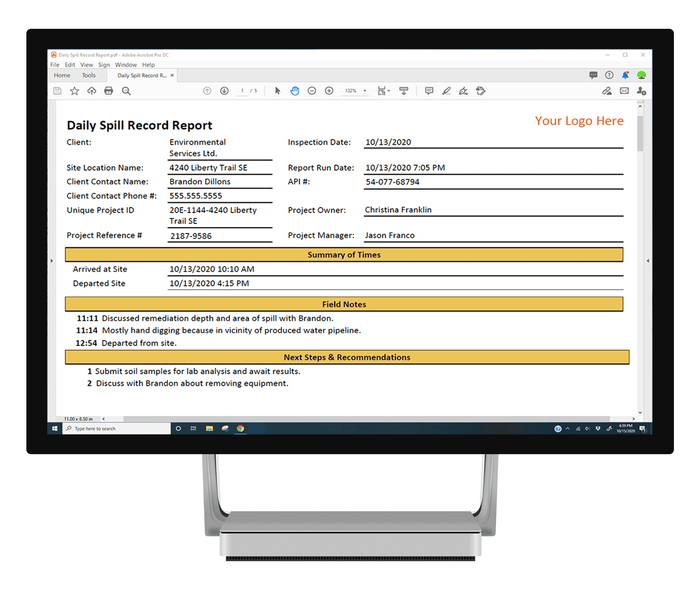Open the File menu
700x590 pixels.
click(x=55, y=64)
